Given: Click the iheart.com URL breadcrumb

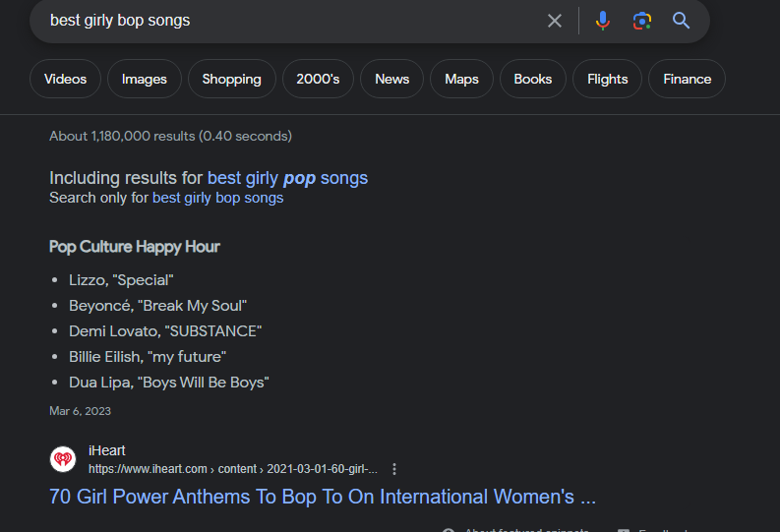Looking at the screenshot, I should [233, 469].
